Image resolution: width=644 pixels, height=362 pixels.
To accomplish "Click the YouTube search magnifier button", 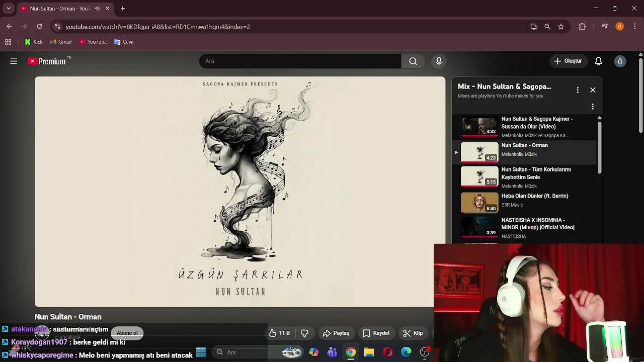I will pyautogui.click(x=413, y=61).
